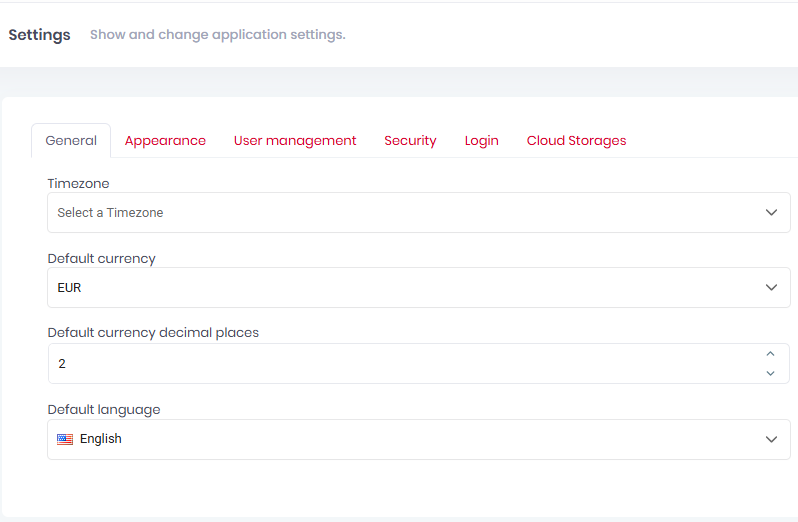
Task: Open the User management tab
Action: (x=295, y=141)
